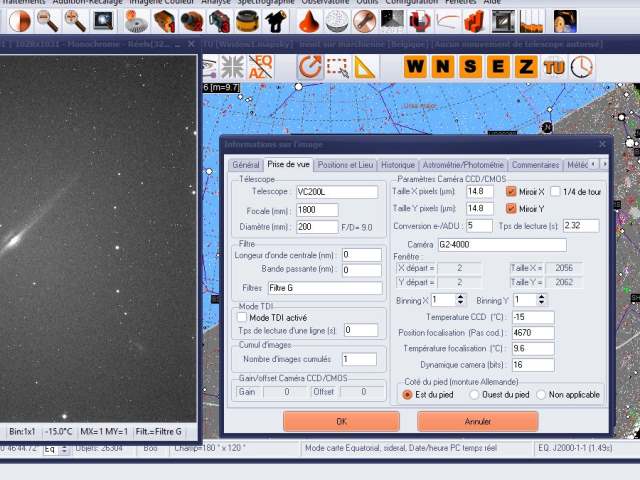The height and width of the screenshot is (480, 640).
Task: Click the Annuler button
Action: click(x=478, y=421)
